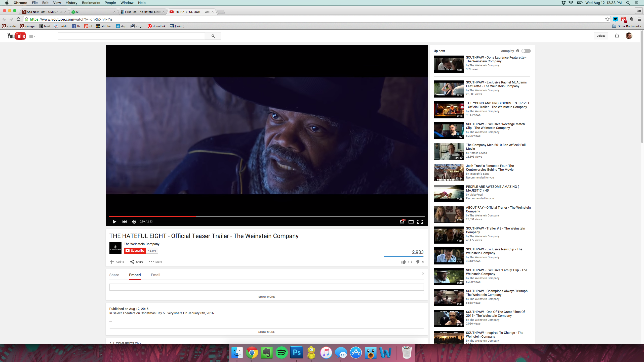The width and height of the screenshot is (644, 362).
Task: Open T.S. Spivet Official Trailer link
Action: pyautogui.click(x=498, y=105)
